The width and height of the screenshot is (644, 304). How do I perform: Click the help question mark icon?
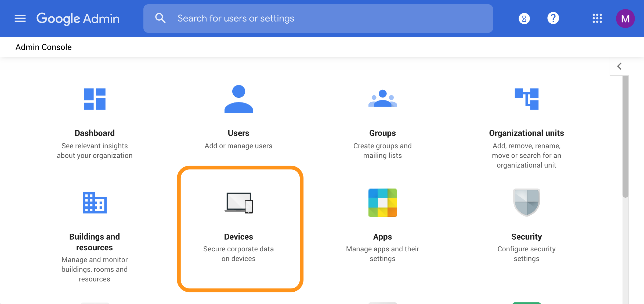click(553, 18)
